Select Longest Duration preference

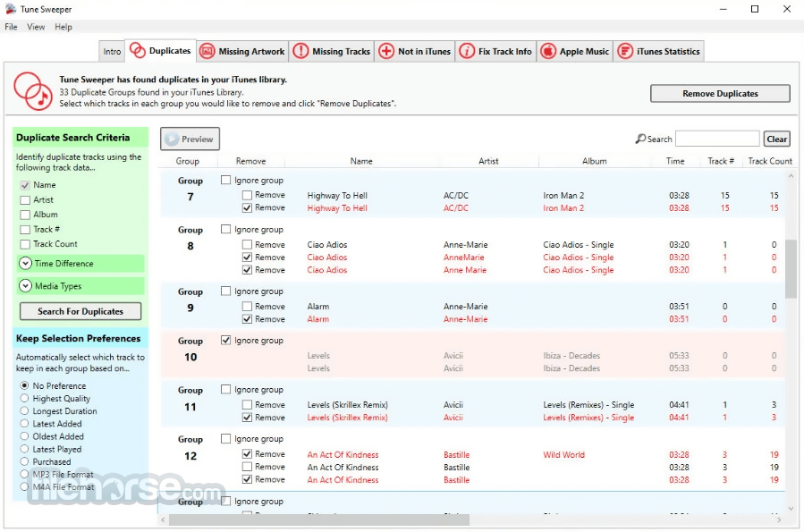[24, 410]
